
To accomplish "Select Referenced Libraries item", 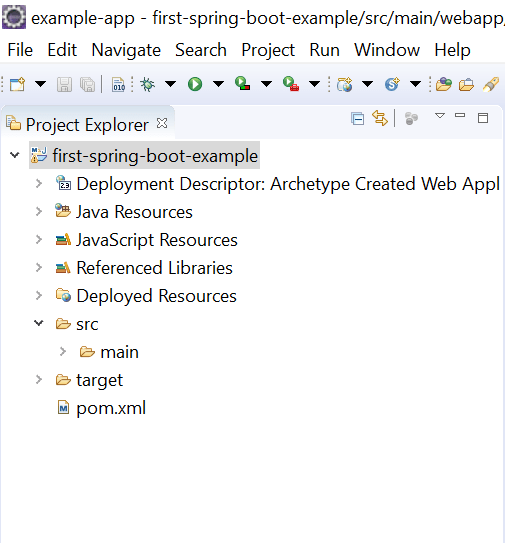I will tap(154, 268).
